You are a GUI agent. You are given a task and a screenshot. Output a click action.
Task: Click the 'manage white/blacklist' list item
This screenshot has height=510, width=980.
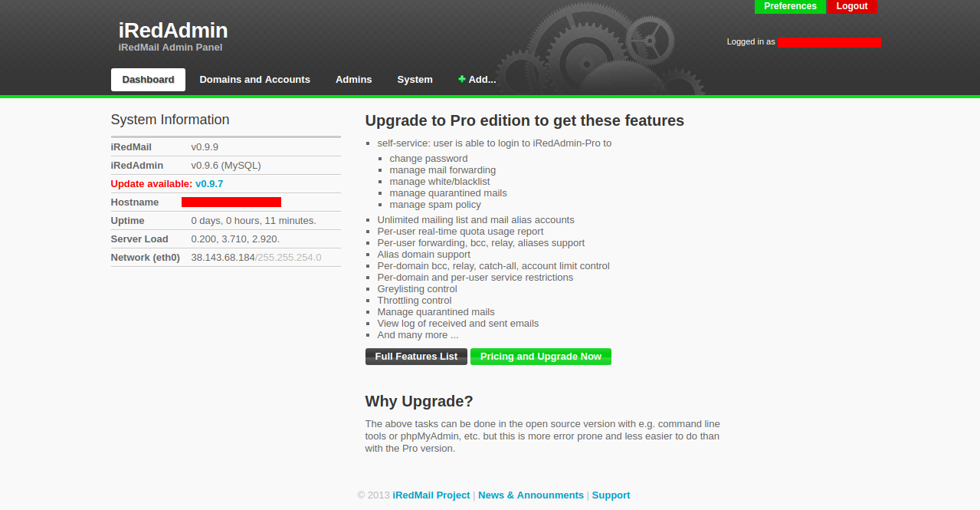(x=440, y=182)
